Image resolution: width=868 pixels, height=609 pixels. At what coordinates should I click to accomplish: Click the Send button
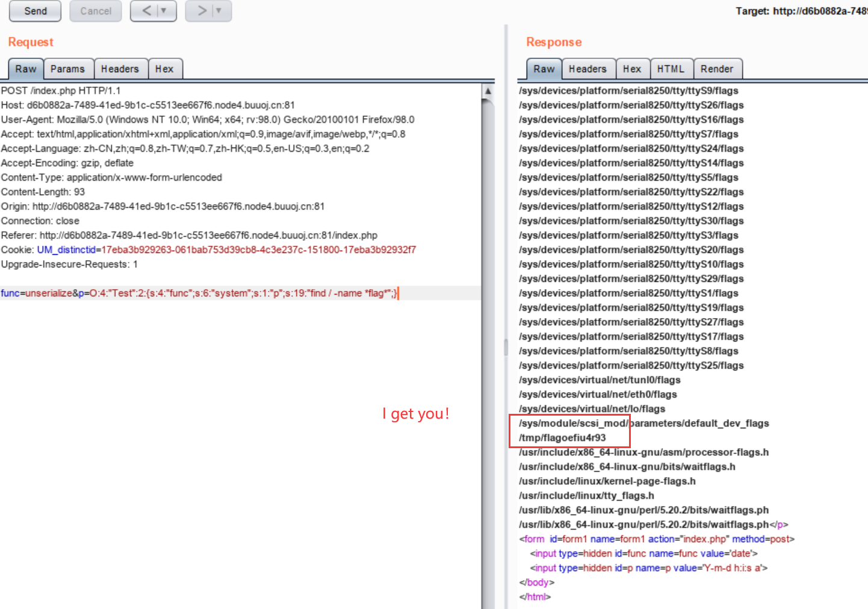(34, 11)
